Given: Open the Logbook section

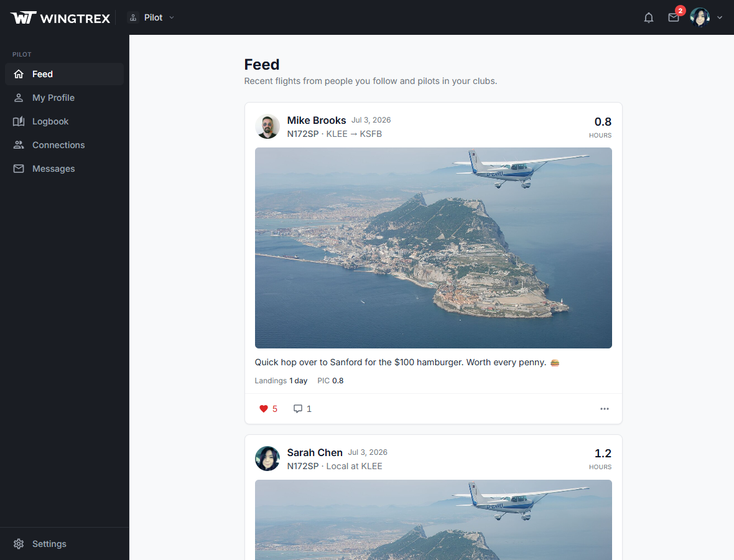Looking at the screenshot, I should 64,121.
